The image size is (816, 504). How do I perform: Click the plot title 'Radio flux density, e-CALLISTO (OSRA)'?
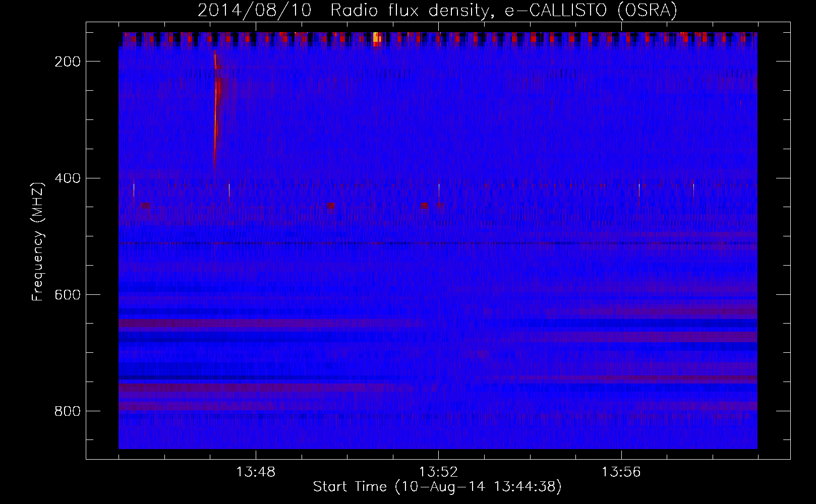(504, 10)
